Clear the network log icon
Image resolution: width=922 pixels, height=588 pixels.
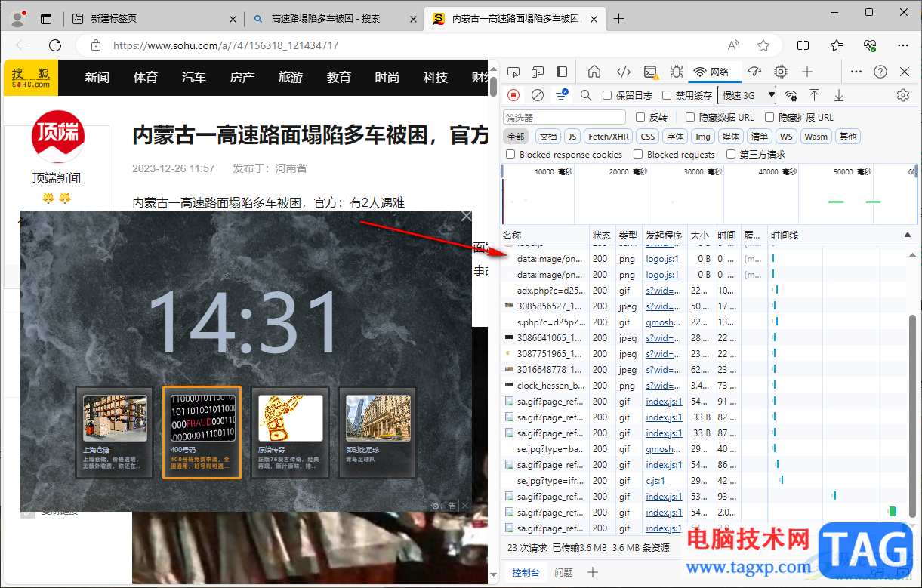538,95
